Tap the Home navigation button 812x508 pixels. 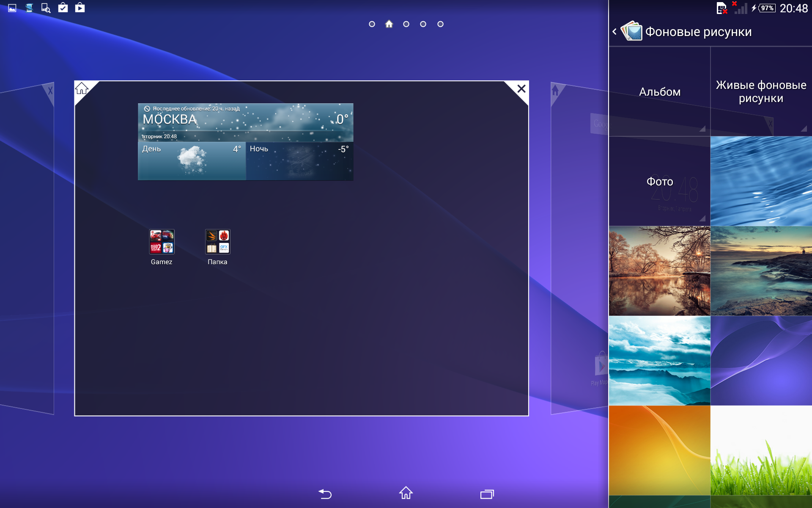406,493
